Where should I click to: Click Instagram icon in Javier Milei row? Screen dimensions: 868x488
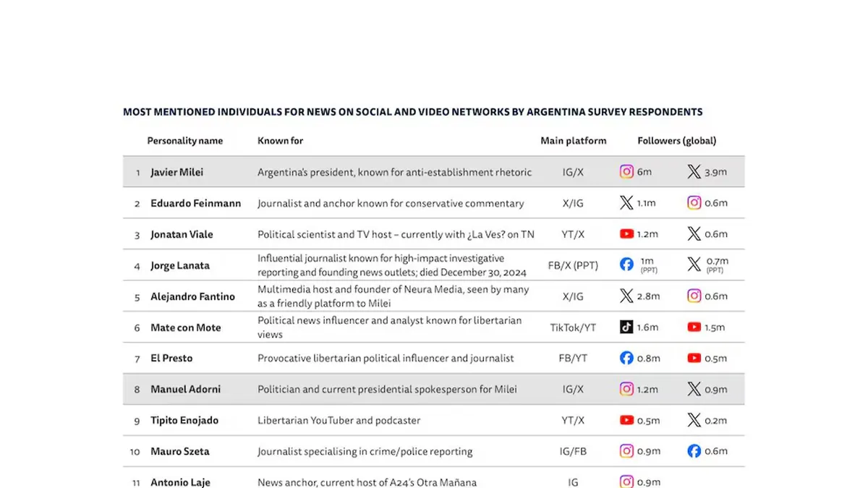coord(626,172)
